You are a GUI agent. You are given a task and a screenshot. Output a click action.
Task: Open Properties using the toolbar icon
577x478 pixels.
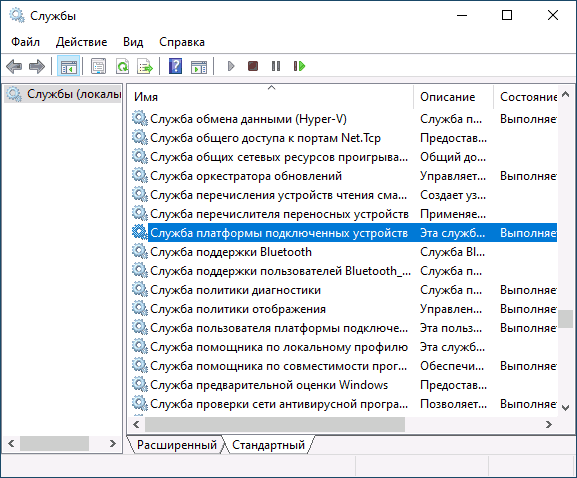(98, 67)
